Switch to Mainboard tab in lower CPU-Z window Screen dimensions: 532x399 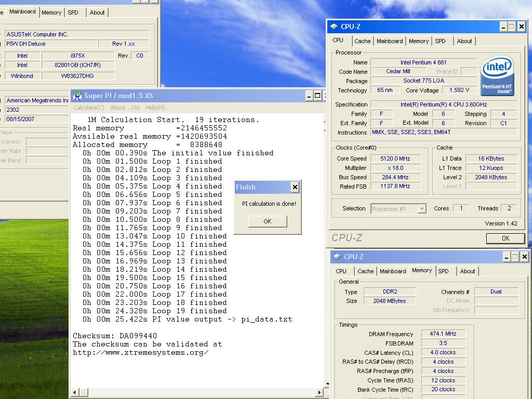(x=393, y=271)
